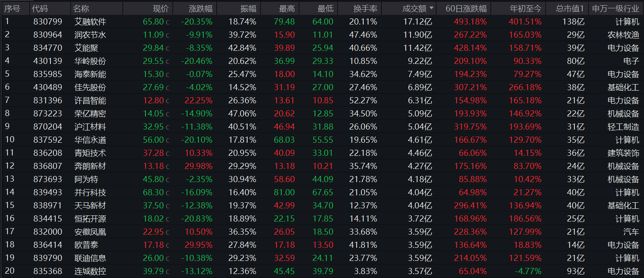Click stock code 870204
The image size is (644, 278).
coord(48,127)
